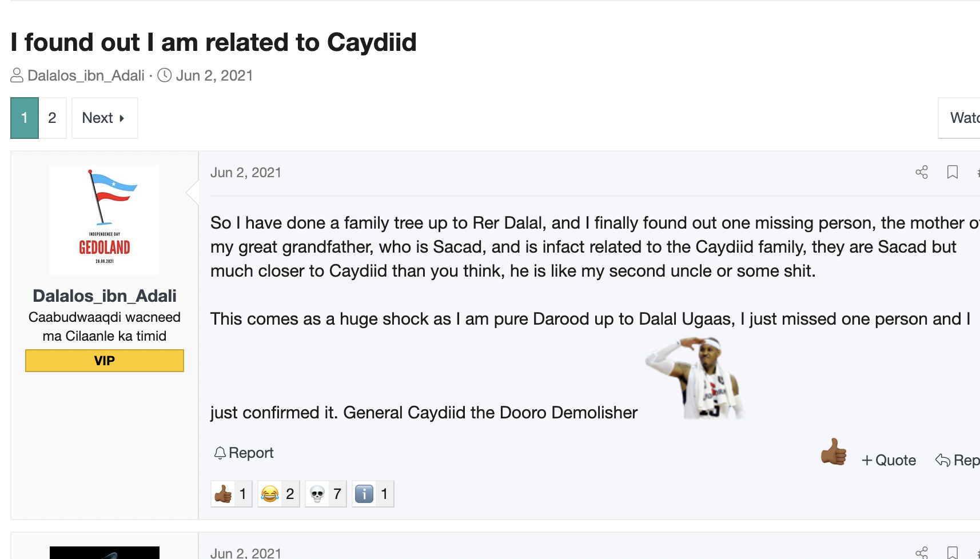Open Dalalos_ibn_Adali profile from username
The image size is (980, 559).
point(105,296)
